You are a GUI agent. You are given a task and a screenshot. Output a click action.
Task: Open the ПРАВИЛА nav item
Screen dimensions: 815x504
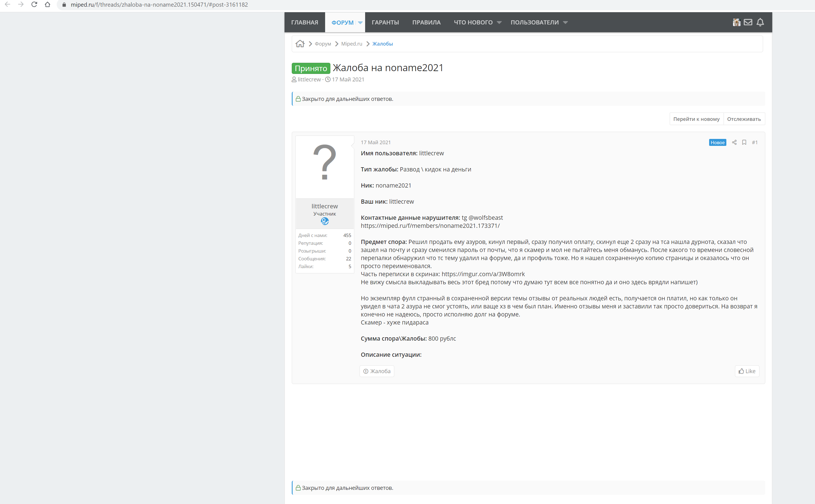point(426,22)
